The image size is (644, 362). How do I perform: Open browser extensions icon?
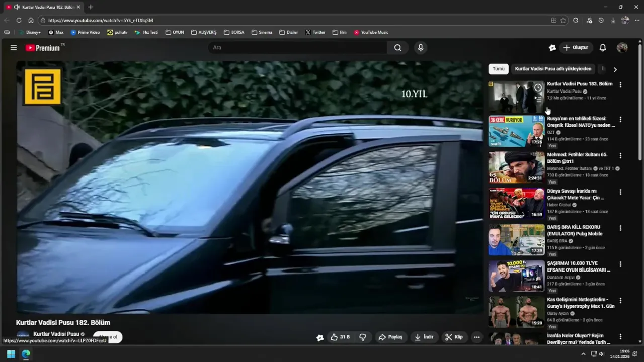576,20
